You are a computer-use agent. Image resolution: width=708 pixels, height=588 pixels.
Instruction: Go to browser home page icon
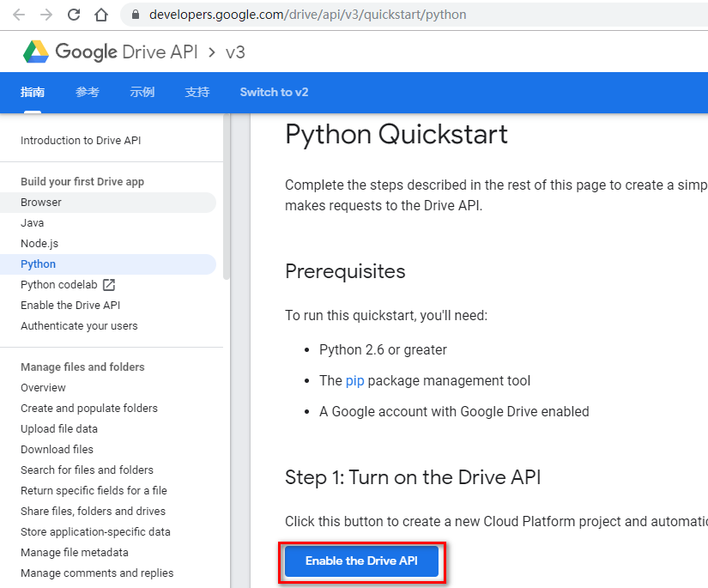(x=101, y=15)
